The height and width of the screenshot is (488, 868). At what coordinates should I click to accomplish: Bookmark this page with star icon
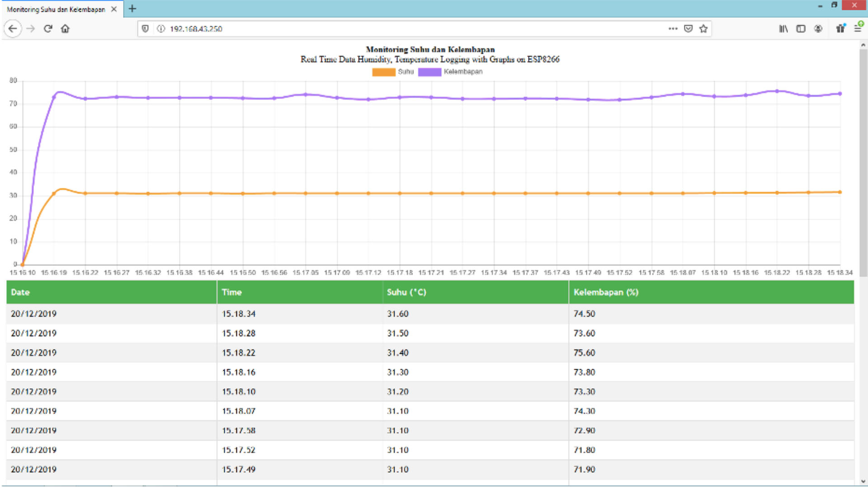tap(703, 29)
